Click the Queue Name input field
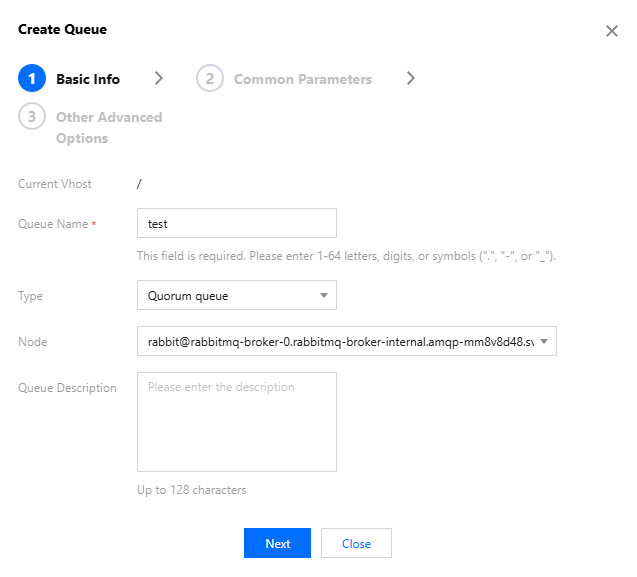Viewport: 637px width, 577px height. pyautogui.click(x=236, y=223)
